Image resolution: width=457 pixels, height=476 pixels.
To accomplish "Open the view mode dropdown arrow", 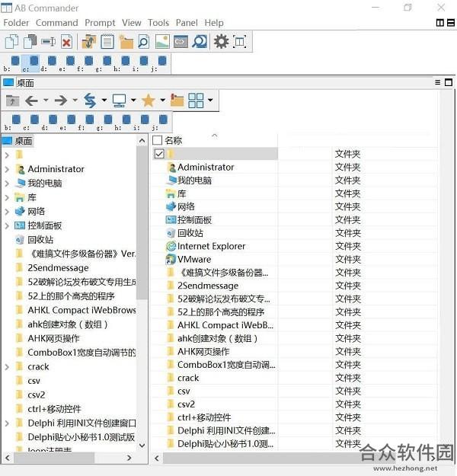I will pyautogui.click(x=210, y=100).
